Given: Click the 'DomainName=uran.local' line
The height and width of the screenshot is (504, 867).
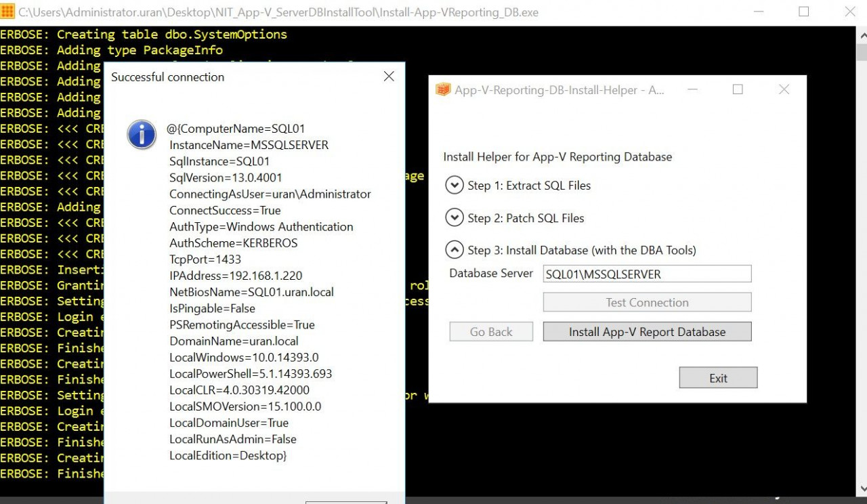Looking at the screenshot, I should point(234,341).
